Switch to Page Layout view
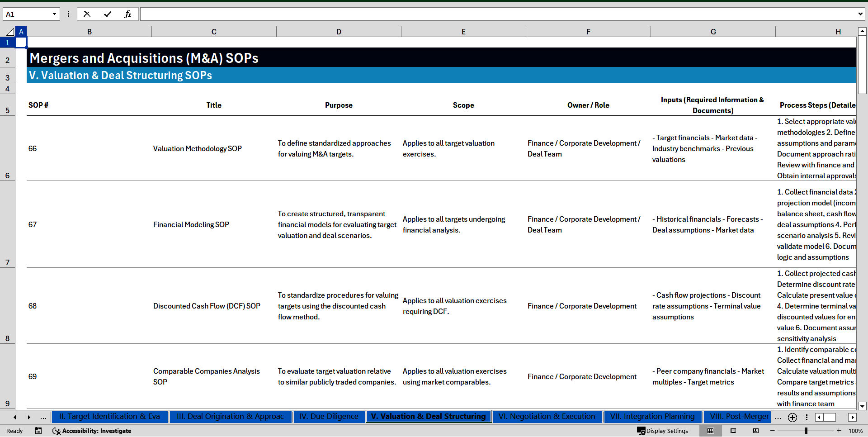The width and height of the screenshot is (868, 437). tap(733, 431)
